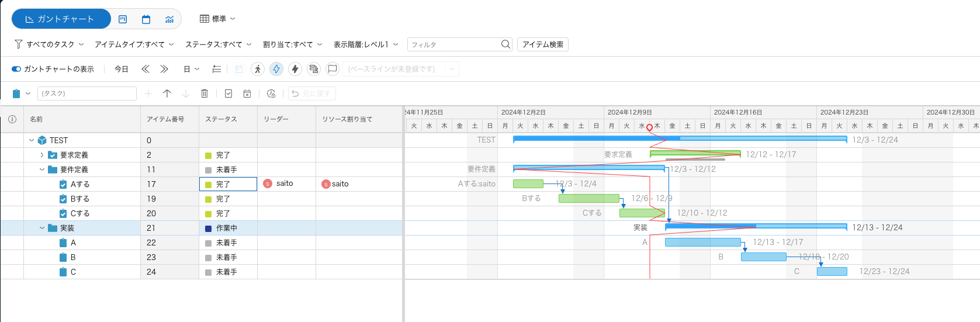980x322 pixels.
Task: Click the blue clipboard new item icon
Action: pyautogui.click(x=16, y=94)
